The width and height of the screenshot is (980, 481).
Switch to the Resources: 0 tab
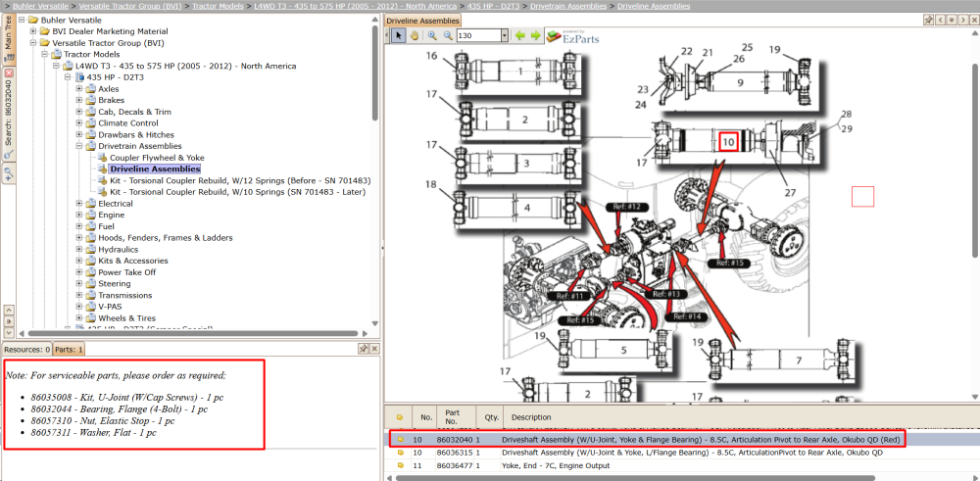click(x=26, y=349)
